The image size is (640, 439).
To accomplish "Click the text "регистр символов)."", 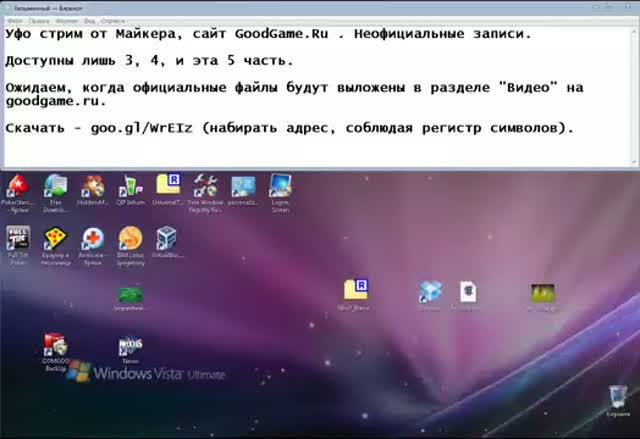I will point(498,128).
